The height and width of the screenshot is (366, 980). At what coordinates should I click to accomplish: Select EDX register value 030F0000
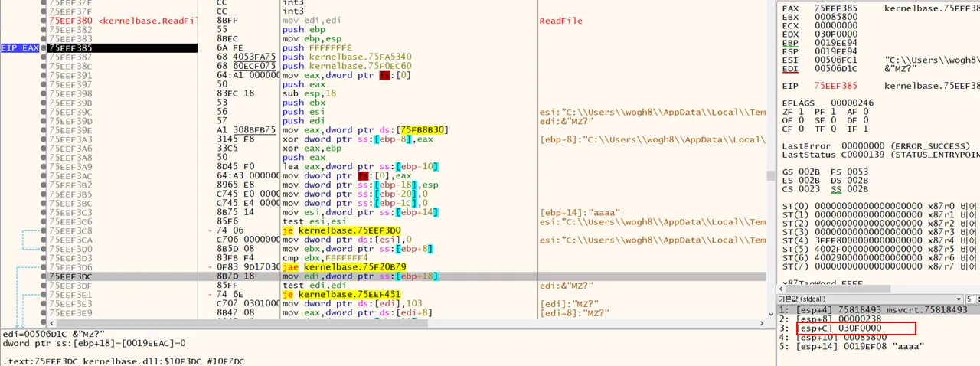pyautogui.click(x=836, y=34)
